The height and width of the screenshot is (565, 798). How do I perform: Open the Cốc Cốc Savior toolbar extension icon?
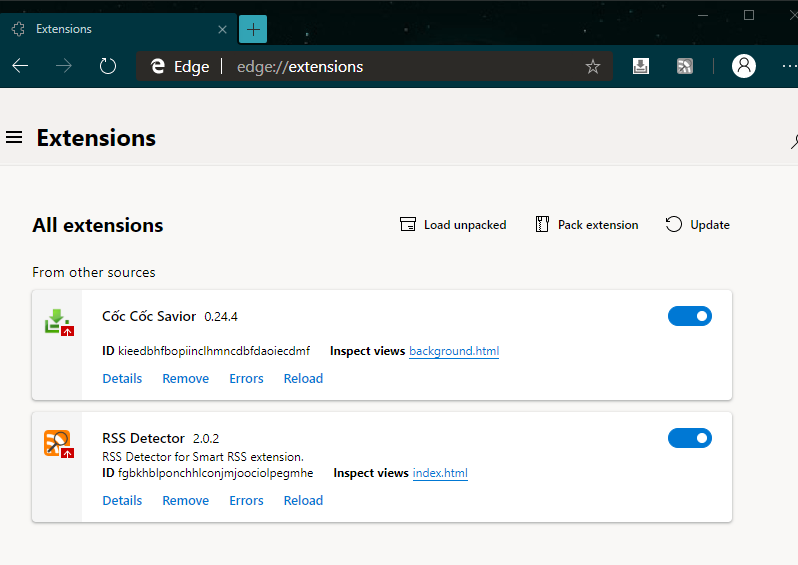641,67
